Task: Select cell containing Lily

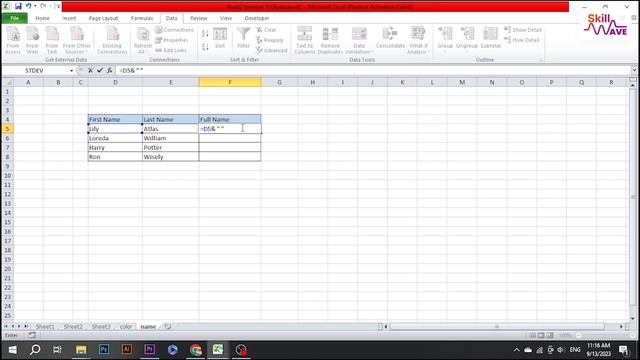Action: [x=115, y=129]
